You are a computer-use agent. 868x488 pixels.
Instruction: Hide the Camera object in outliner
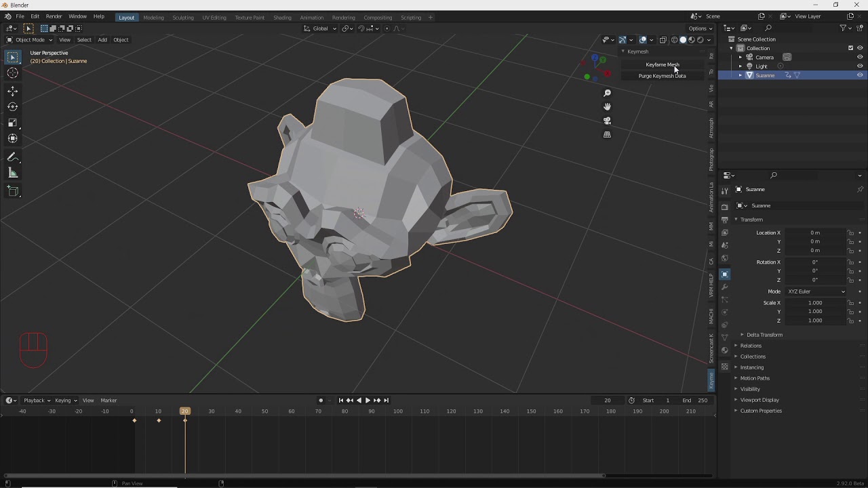point(860,57)
